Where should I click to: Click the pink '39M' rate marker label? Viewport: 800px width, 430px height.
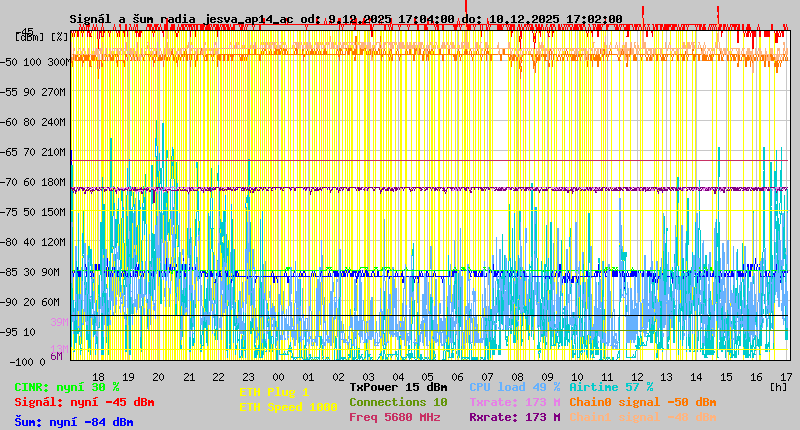pos(60,322)
